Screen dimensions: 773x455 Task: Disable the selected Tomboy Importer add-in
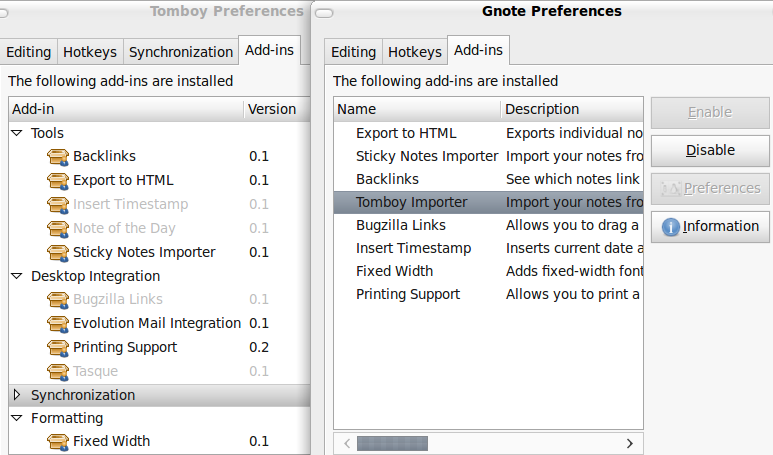710,150
